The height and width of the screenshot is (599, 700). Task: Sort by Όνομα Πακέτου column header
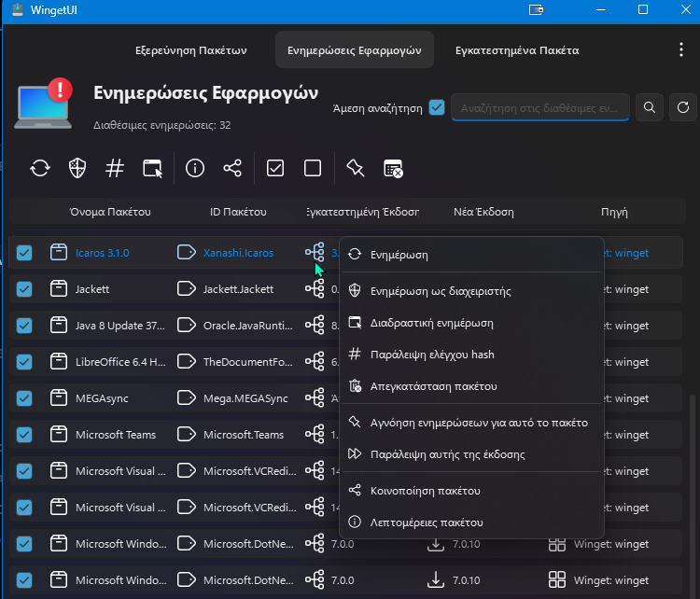(x=110, y=212)
